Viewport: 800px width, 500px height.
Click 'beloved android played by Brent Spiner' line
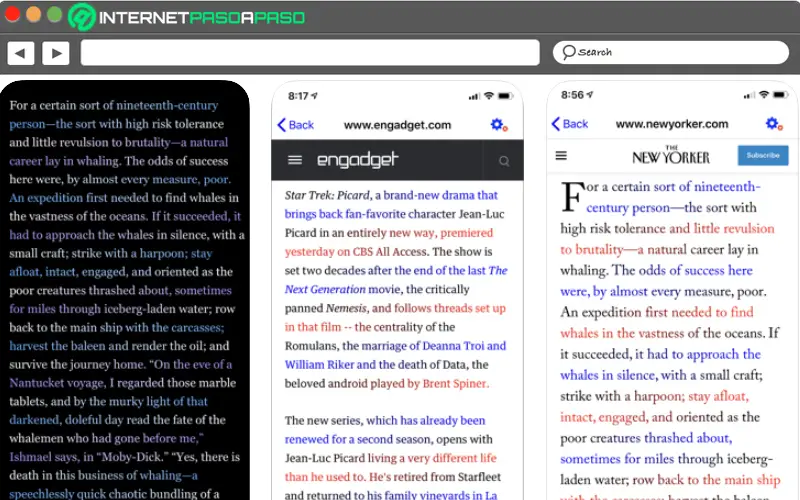[387, 383]
